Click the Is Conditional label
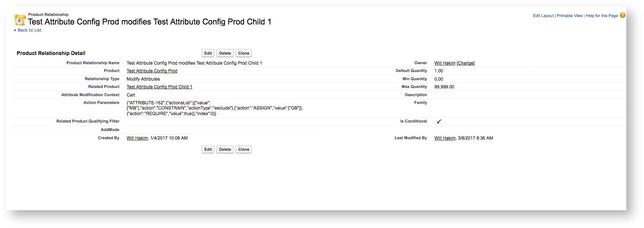Screen dimensions: 644x228 click(413, 121)
